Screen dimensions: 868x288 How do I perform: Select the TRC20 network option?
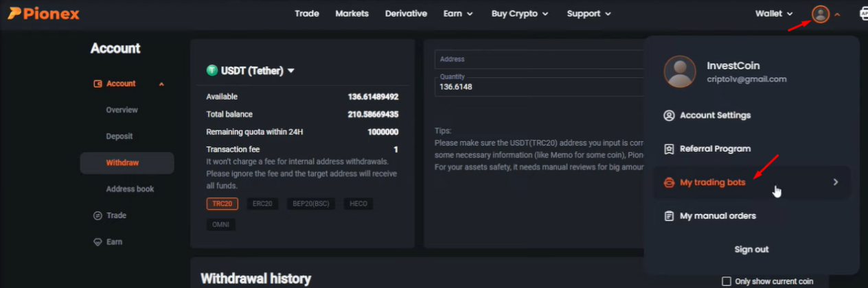click(x=222, y=204)
